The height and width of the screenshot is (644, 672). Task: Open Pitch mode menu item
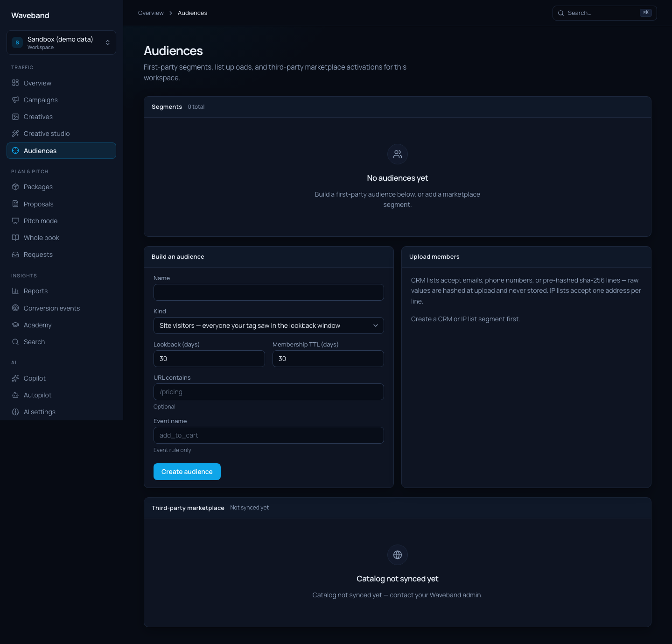[61, 221]
